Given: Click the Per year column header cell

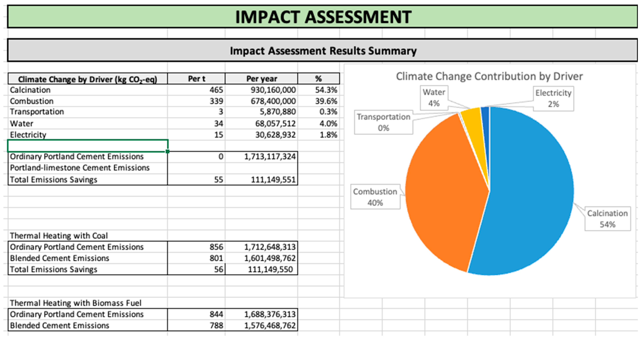Looking at the screenshot, I should click(x=261, y=79).
